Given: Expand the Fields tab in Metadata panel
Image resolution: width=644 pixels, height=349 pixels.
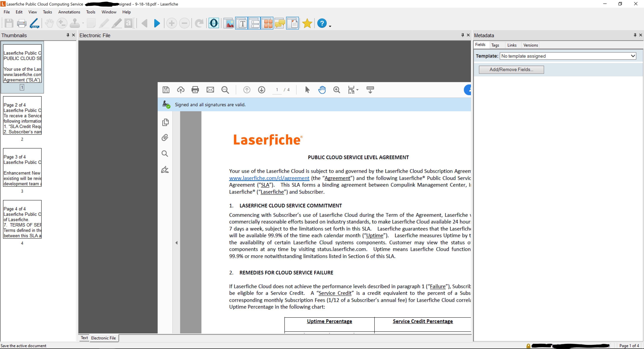Looking at the screenshot, I should tap(480, 45).
